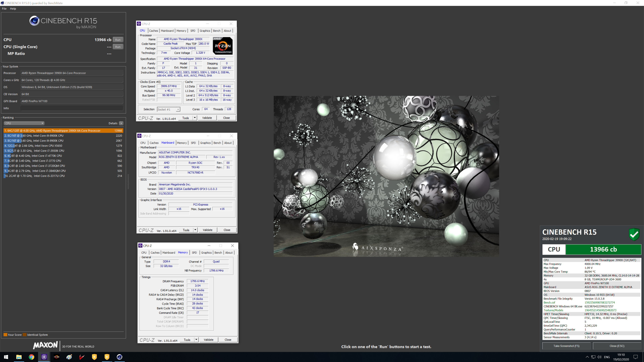Image resolution: width=644 pixels, height=362 pixels.
Task: Click the DRAM Frequency 1799.6 MHz value
Action: [x=198, y=281]
